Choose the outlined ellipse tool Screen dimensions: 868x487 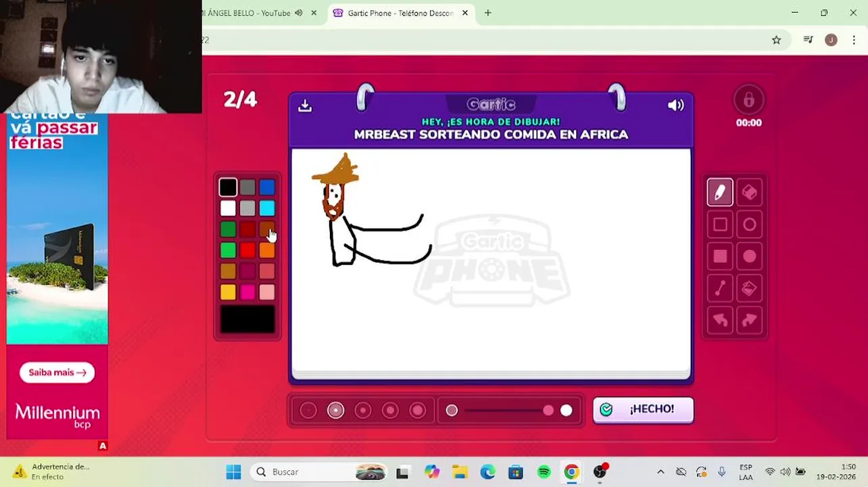749,225
